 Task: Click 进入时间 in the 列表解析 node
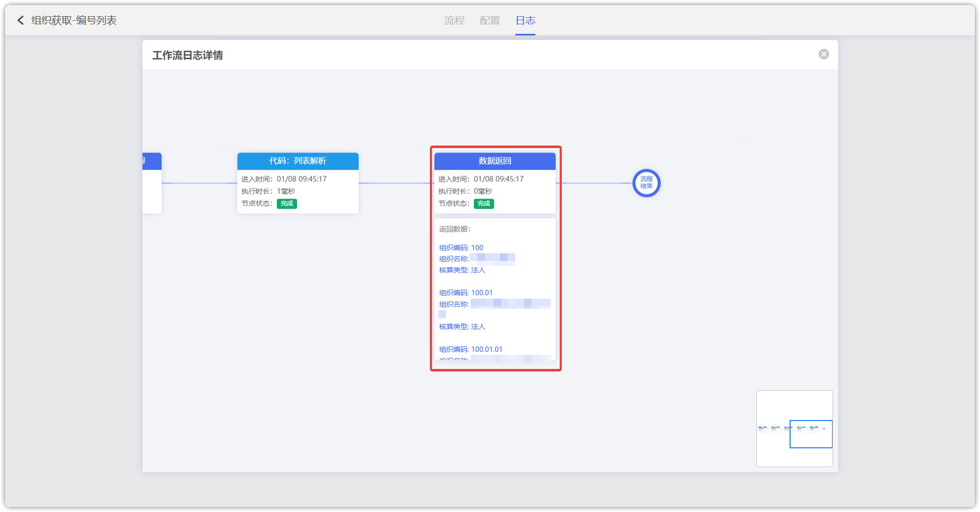284,179
